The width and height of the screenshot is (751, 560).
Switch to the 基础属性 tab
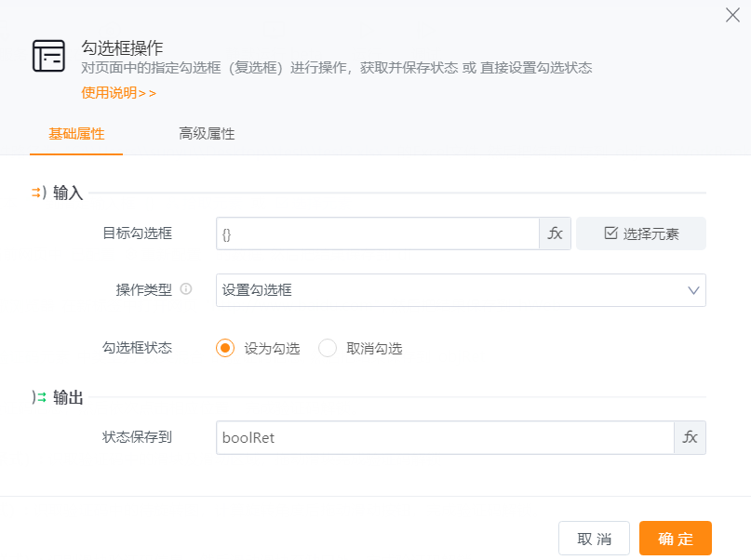(76, 134)
